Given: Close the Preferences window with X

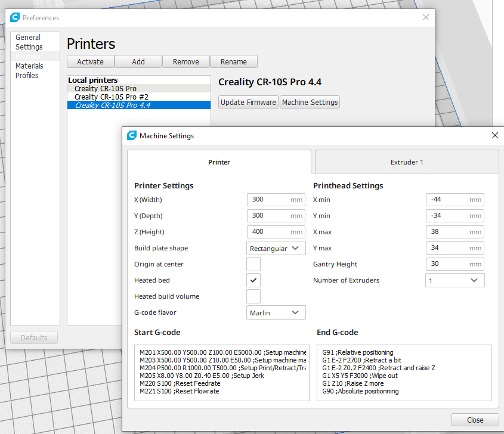Looking at the screenshot, I should 426,17.
